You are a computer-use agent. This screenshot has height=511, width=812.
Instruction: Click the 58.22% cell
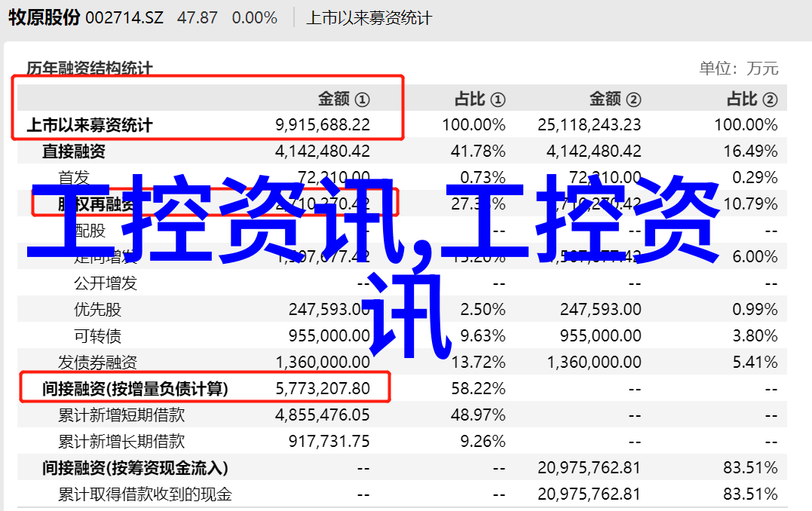point(478,389)
